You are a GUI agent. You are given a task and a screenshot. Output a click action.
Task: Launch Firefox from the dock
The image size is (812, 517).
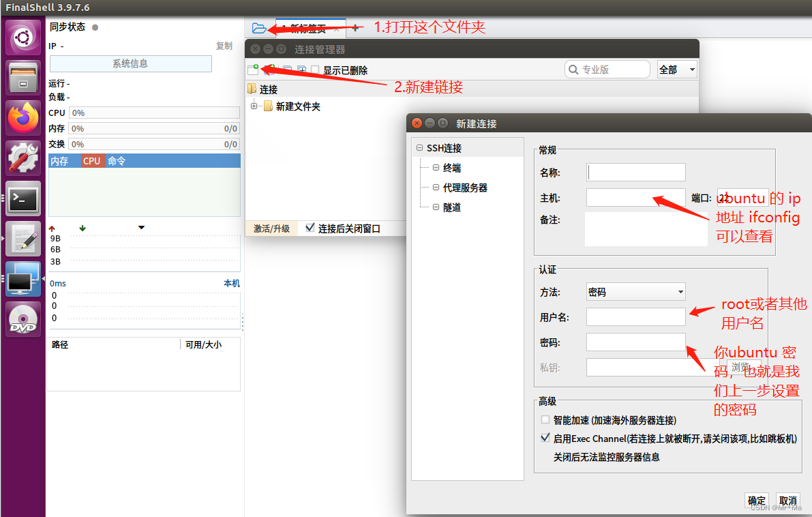23,117
